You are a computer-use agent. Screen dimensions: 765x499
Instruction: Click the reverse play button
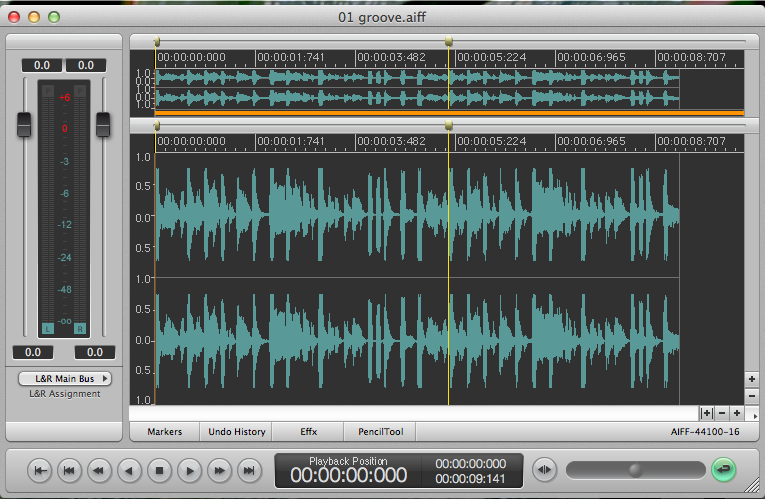[x=129, y=469]
